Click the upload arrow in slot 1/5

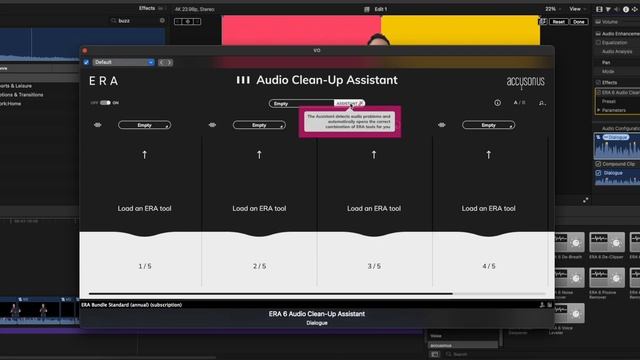click(144, 155)
